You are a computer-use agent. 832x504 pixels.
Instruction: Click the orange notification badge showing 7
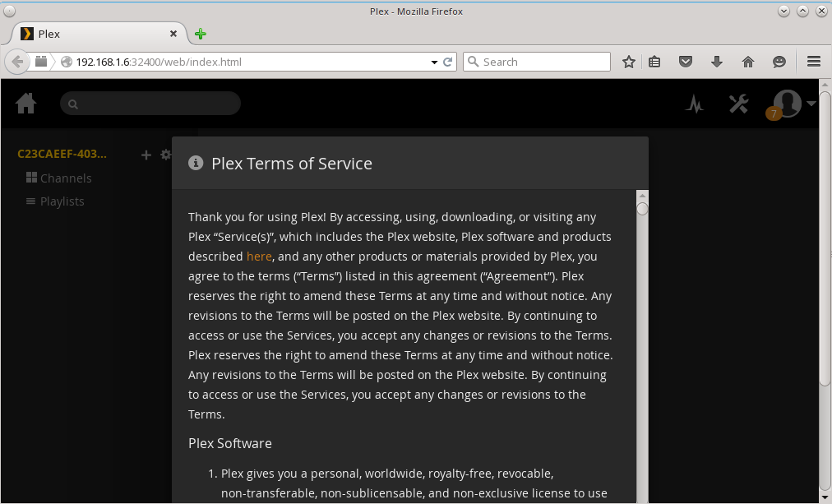(x=774, y=113)
